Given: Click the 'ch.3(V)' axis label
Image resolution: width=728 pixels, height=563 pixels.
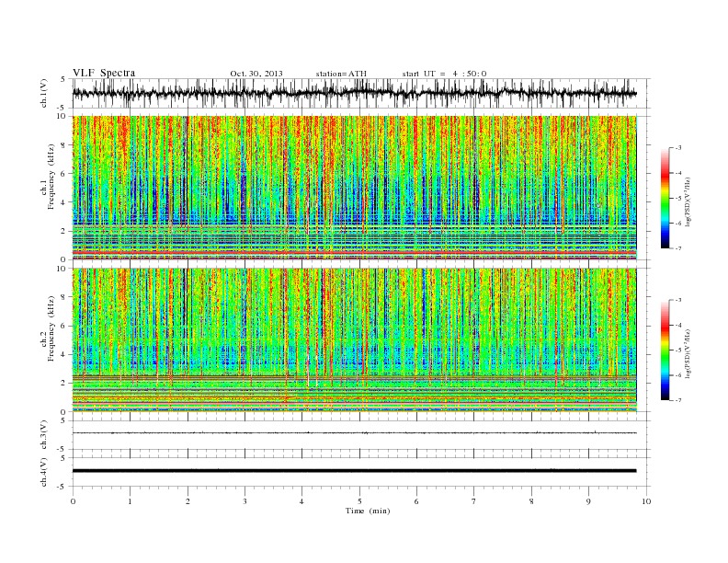Looking at the screenshot, I should 43,435.
